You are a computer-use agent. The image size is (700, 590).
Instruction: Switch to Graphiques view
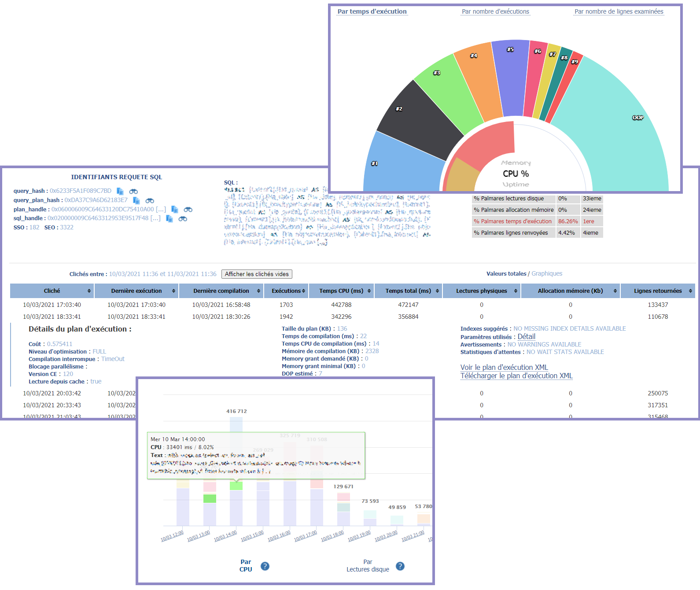(547, 274)
